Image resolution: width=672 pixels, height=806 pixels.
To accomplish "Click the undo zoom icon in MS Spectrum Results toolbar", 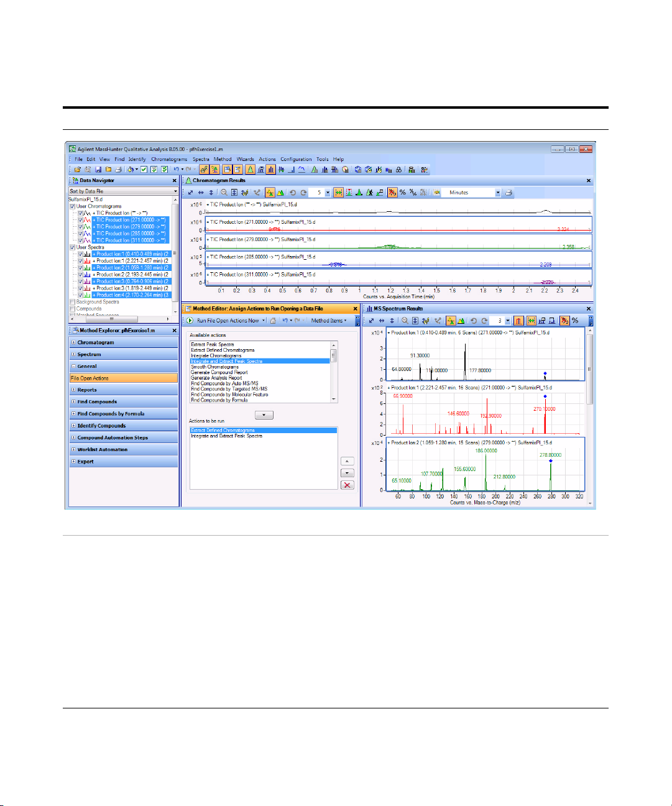I will (474, 321).
